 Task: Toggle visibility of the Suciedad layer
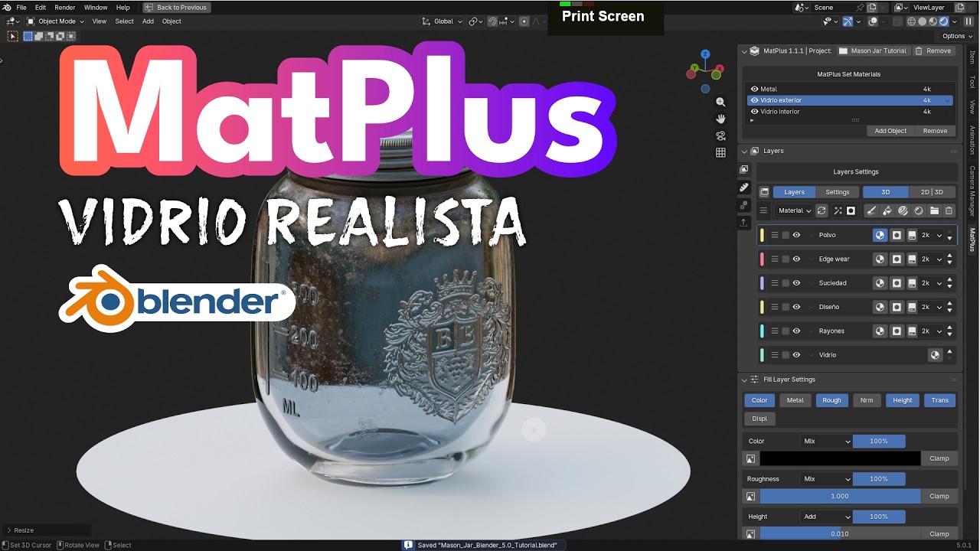point(796,283)
